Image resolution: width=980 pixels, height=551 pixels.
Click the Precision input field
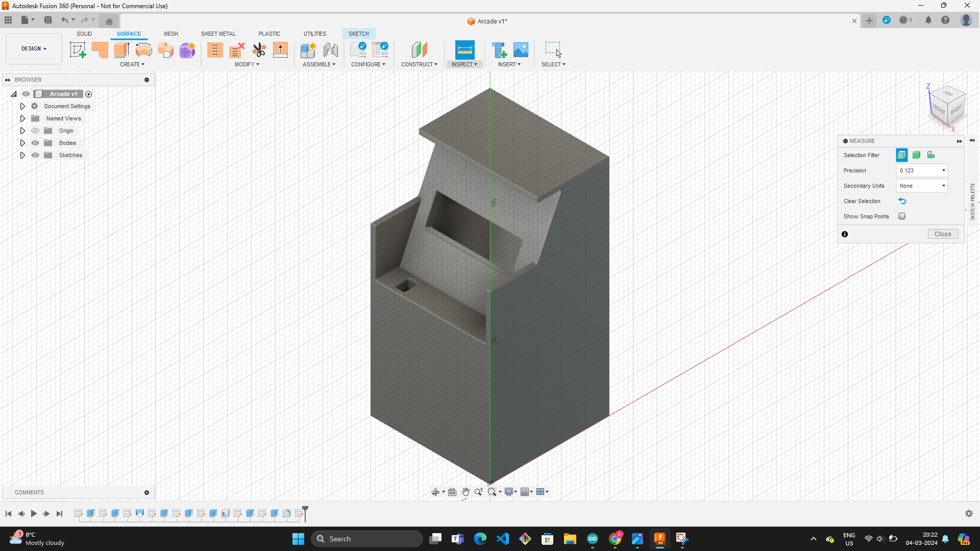pyautogui.click(x=921, y=170)
